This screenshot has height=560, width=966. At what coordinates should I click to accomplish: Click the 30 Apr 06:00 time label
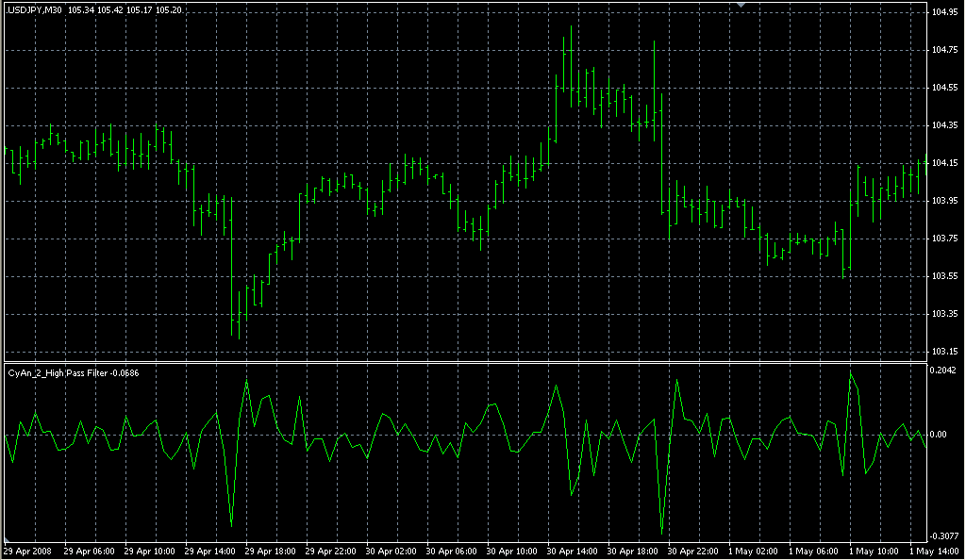[451, 551]
